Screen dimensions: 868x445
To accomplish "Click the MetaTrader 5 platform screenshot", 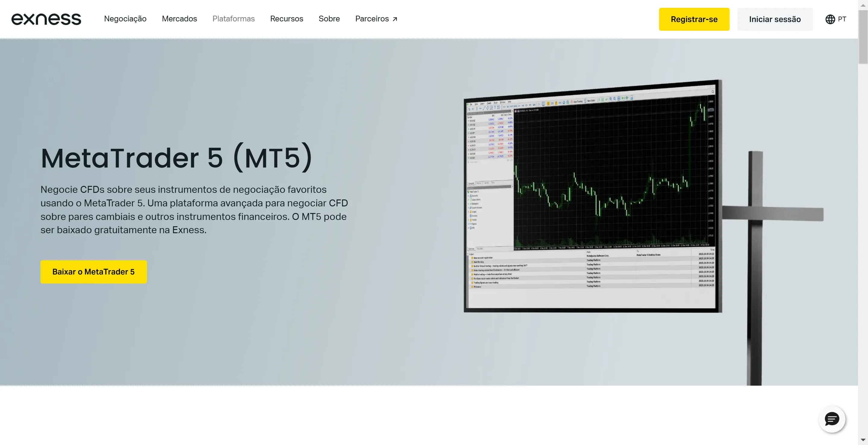I will (x=593, y=196).
